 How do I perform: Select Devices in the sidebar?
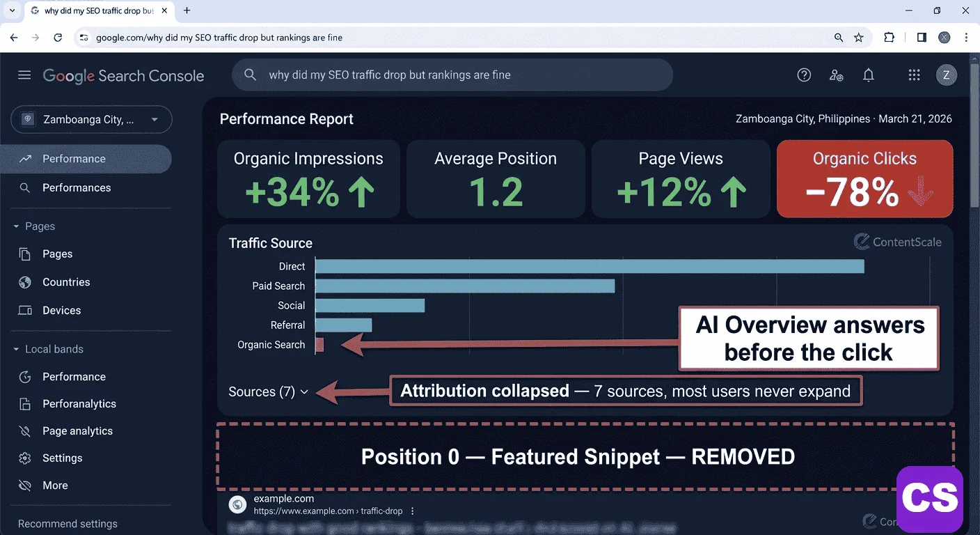pyautogui.click(x=62, y=310)
